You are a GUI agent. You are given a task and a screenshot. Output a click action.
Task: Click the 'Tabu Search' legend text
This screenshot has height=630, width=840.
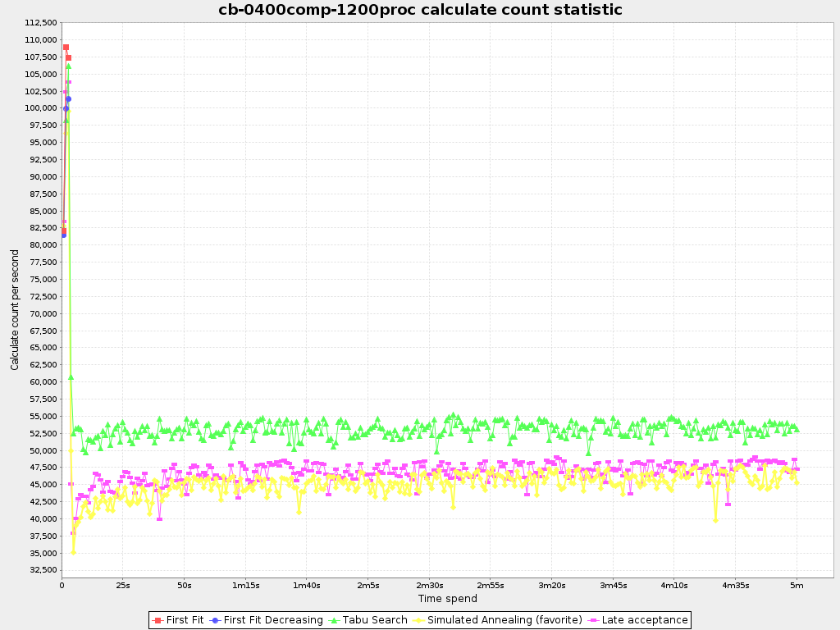(375, 620)
